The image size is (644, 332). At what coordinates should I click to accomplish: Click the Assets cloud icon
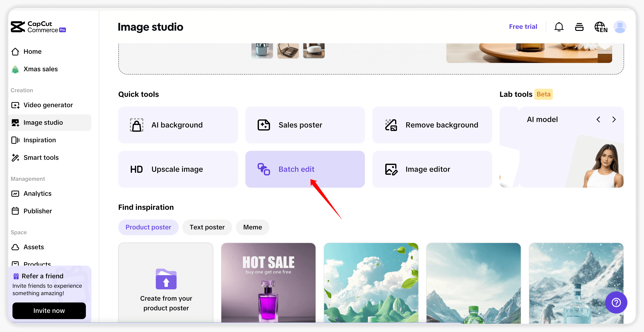click(x=15, y=247)
